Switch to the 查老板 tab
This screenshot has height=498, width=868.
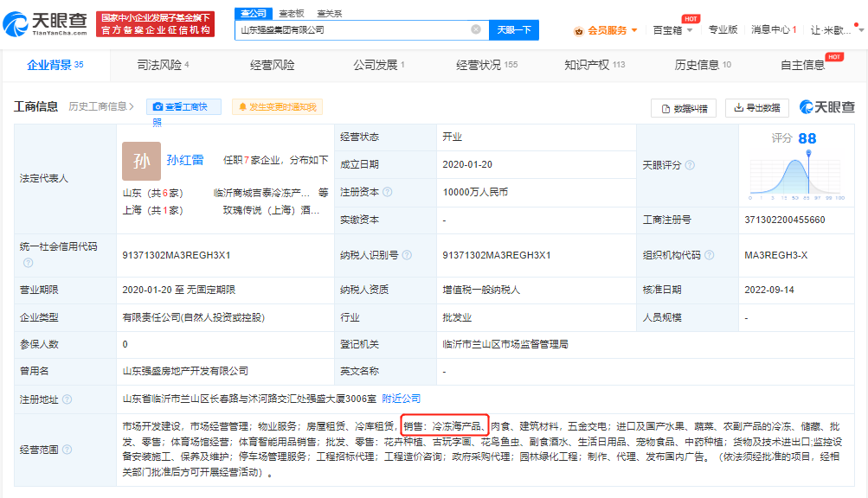pos(291,13)
